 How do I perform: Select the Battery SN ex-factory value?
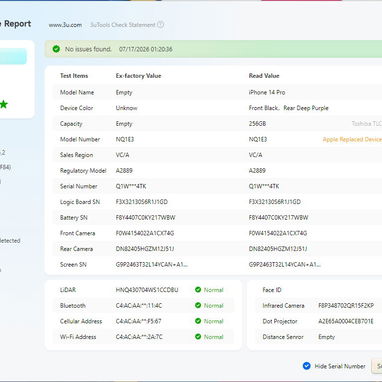[x=145, y=218]
